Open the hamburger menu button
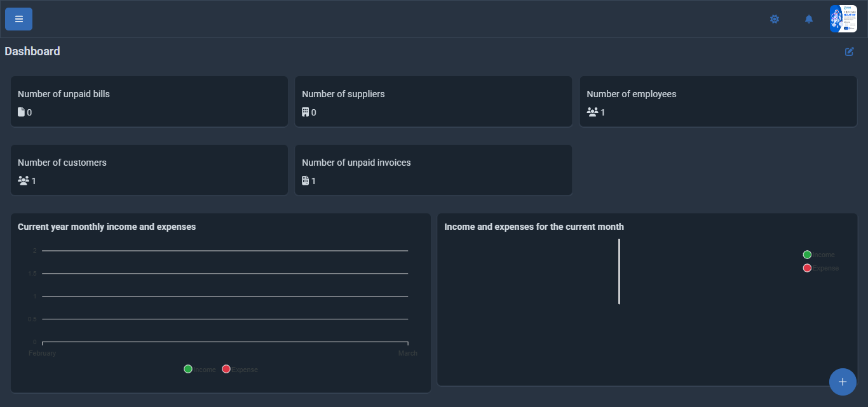Viewport: 868px width, 407px height. 18,19
